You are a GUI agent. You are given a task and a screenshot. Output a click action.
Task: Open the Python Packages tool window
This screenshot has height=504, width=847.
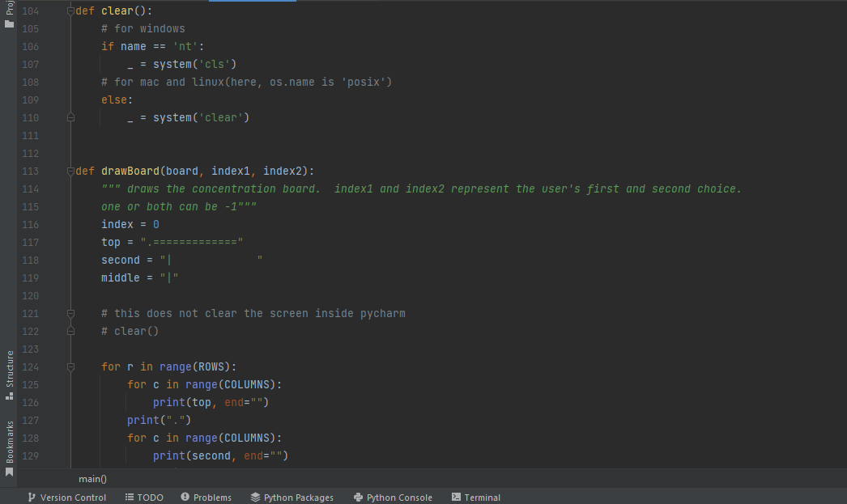[292, 497]
